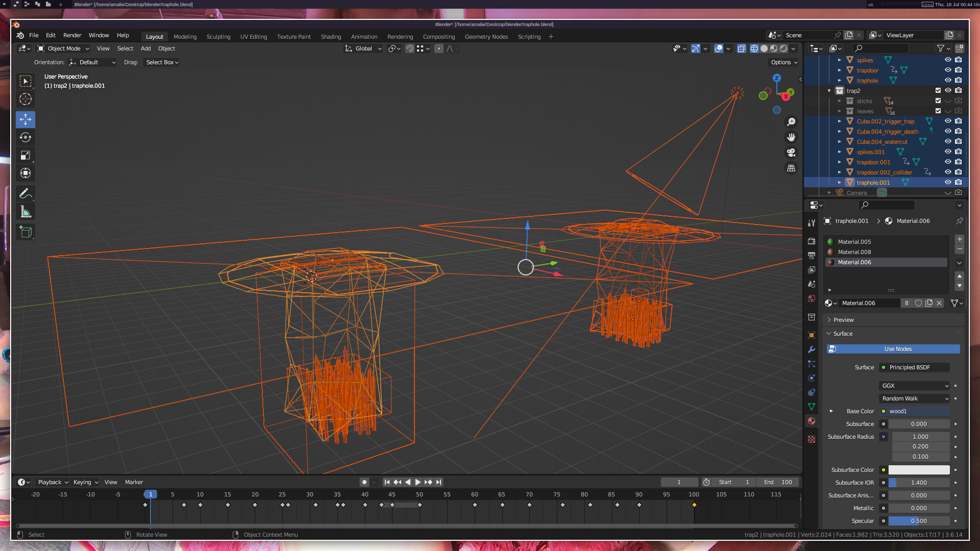This screenshot has height=551, width=980.
Task: Uncheck trap2 collection checkbox
Action: click(938, 90)
